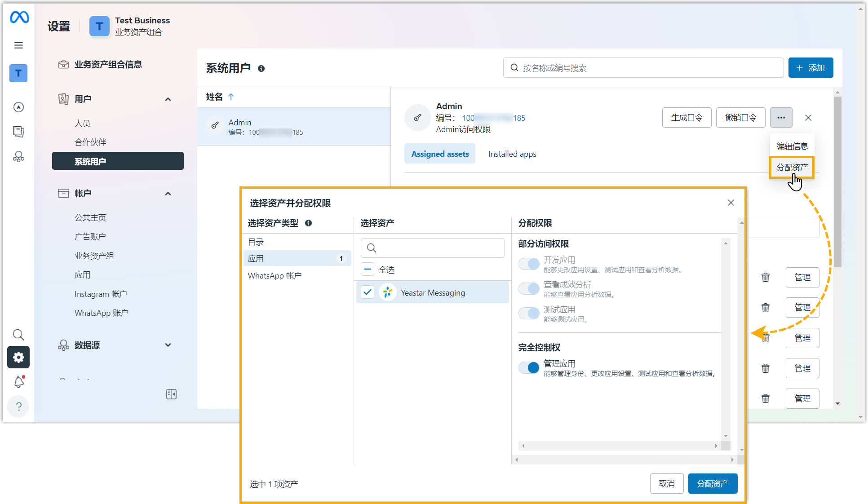Delete first asset with trash icon

pos(766,277)
